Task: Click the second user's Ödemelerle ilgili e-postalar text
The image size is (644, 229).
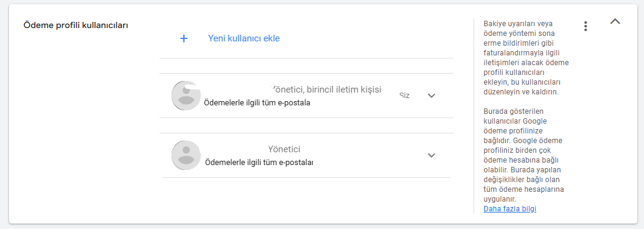Action: coord(259,163)
